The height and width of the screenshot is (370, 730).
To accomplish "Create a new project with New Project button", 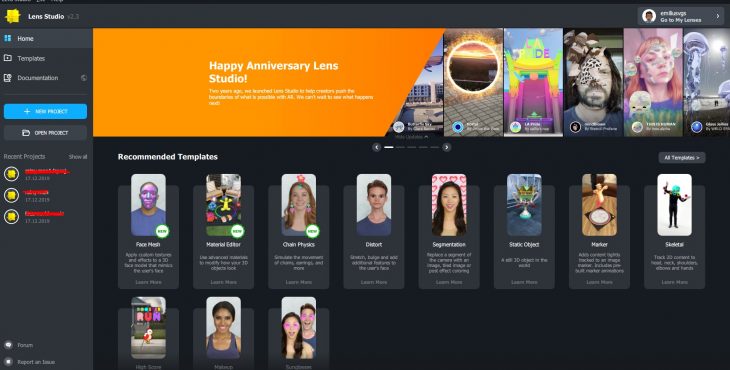I will [x=45, y=112].
